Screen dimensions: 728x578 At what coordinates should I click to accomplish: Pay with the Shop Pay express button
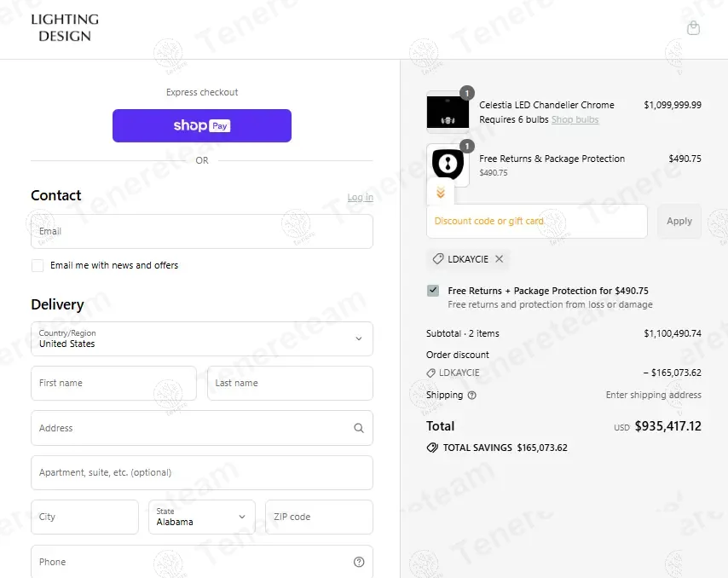click(x=202, y=125)
